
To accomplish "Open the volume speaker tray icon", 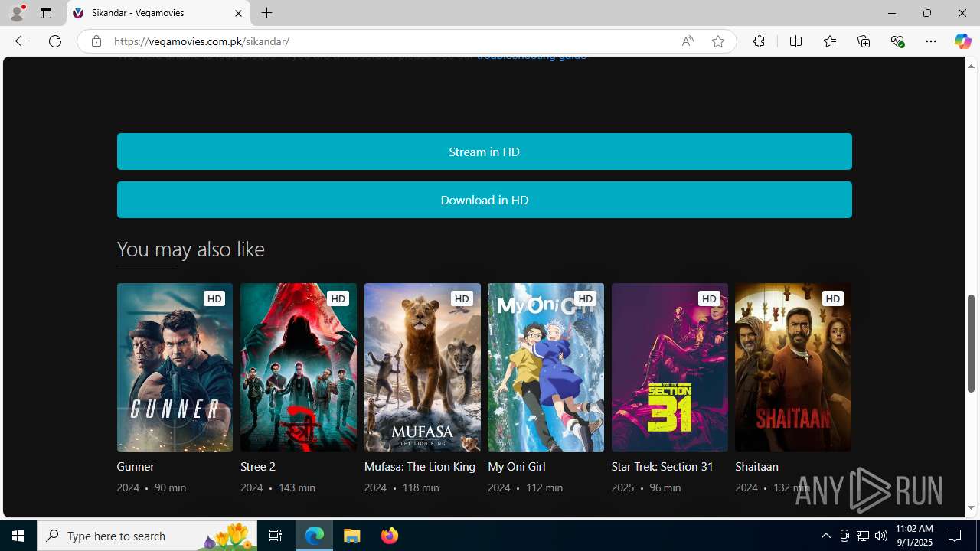I will (x=881, y=536).
